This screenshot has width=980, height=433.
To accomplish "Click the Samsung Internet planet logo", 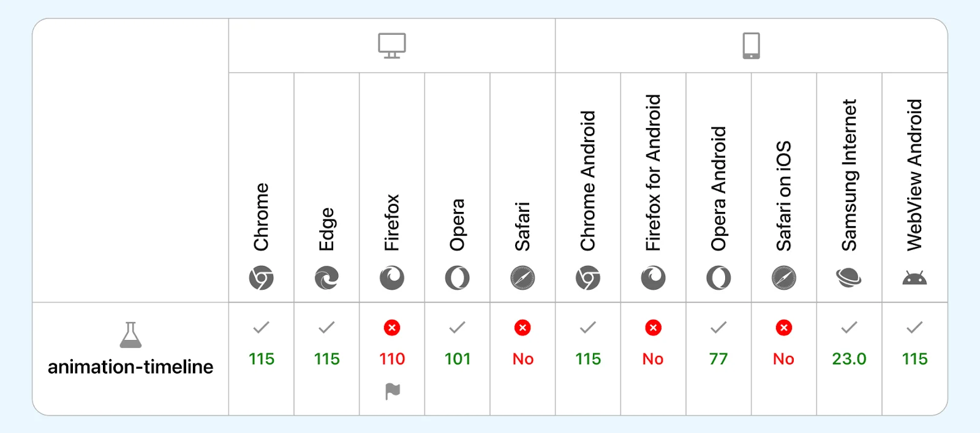I will tap(849, 278).
